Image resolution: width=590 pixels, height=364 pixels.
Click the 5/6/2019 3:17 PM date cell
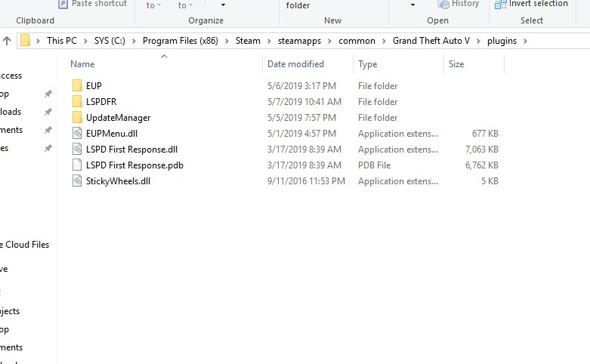(301, 86)
